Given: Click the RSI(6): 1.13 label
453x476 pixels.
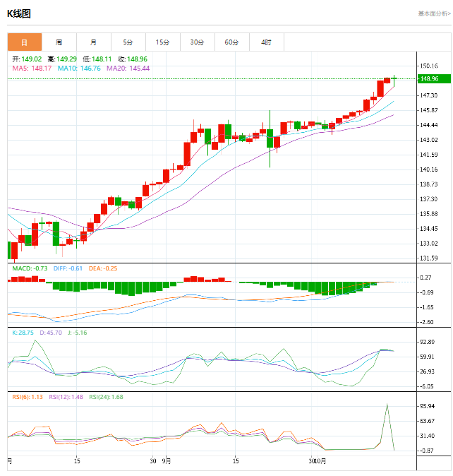Looking at the screenshot, I should point(28,397).
